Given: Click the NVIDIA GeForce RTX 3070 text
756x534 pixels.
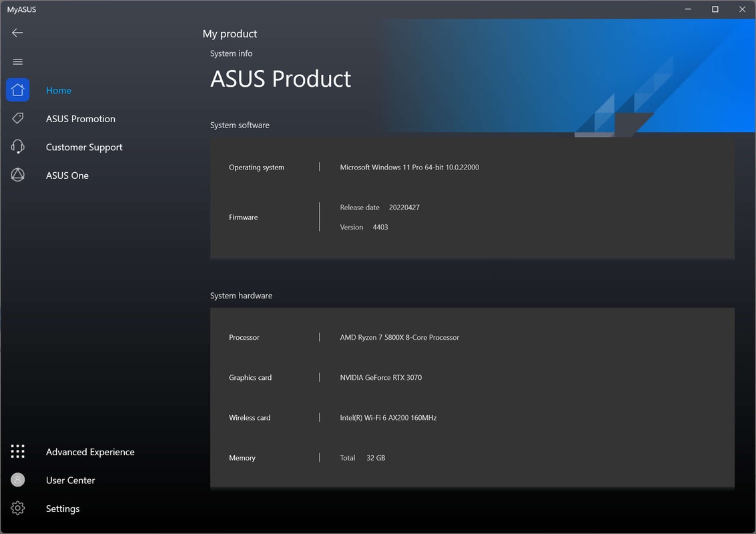Looking at the screenshot, I should (x=380, y=378).
